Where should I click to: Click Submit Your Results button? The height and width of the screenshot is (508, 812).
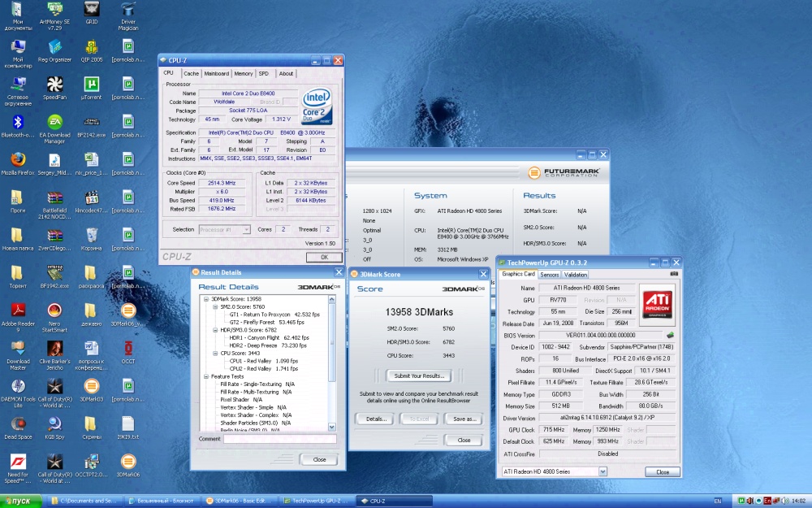418,376
